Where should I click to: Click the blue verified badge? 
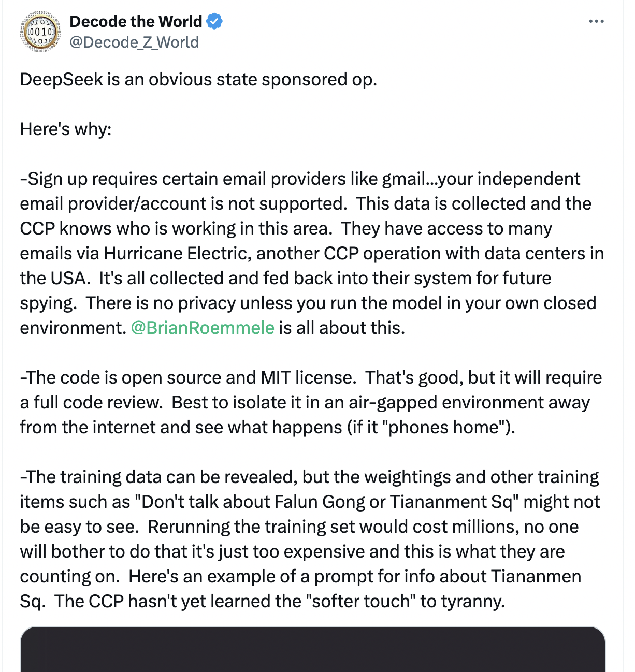pos(214,21)
